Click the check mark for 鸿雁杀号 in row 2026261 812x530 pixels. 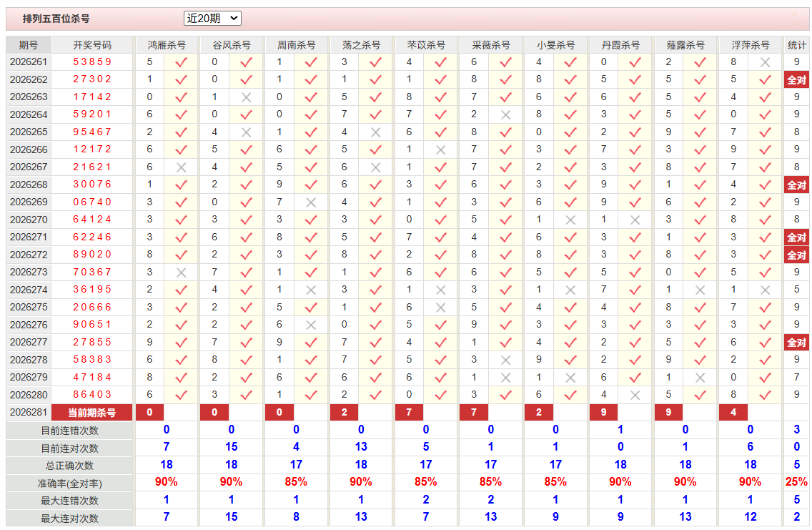pyautogui.click(x=181, y=62)
